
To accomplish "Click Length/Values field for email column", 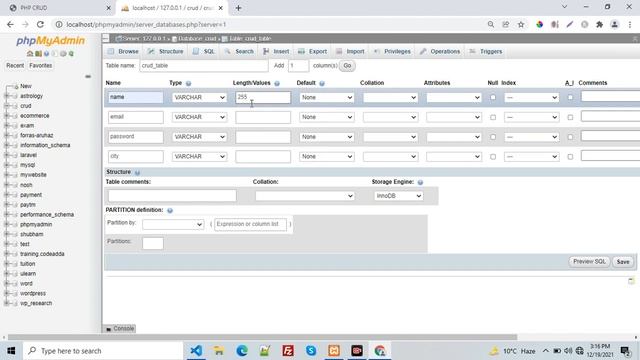I will click(x=263, y=117).
